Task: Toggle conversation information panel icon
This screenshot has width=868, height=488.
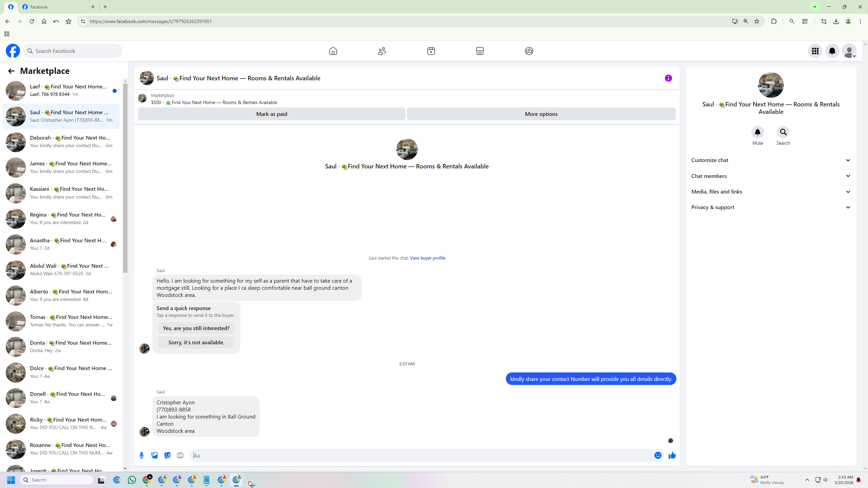Action: click(668, 78)
